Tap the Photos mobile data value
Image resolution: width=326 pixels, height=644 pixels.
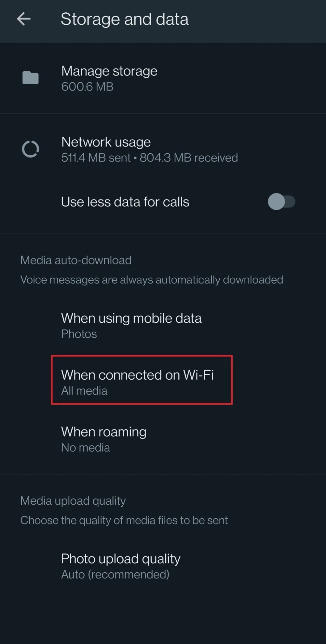[79, 334]
